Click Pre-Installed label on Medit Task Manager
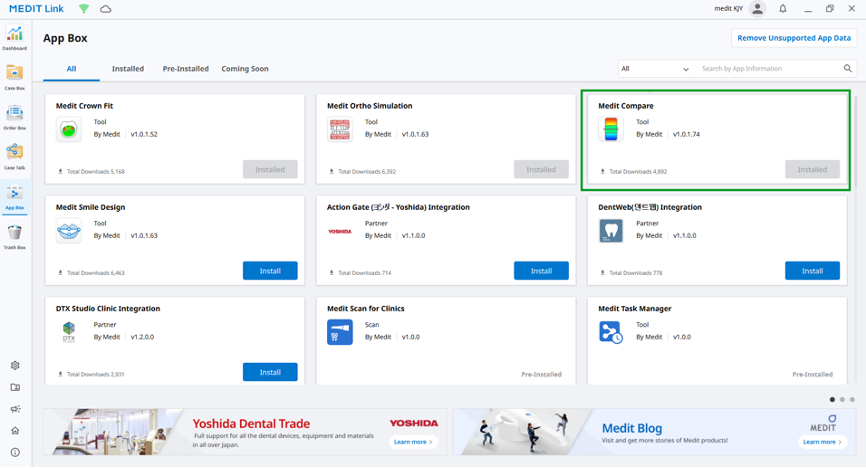Screen dimensions: 866x468 coord(812,375)
